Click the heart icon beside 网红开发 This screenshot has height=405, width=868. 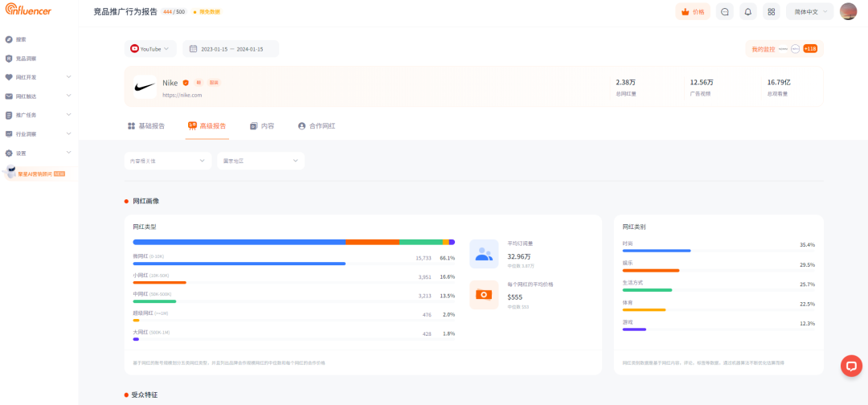pyautogui.click(x=9, y=77)
